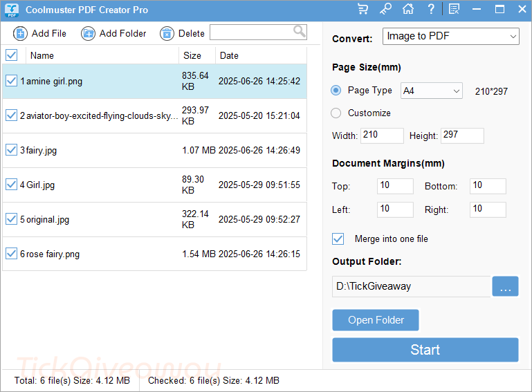Select the Page Type radio button
The image size is (532, 392).
[336, 90]
